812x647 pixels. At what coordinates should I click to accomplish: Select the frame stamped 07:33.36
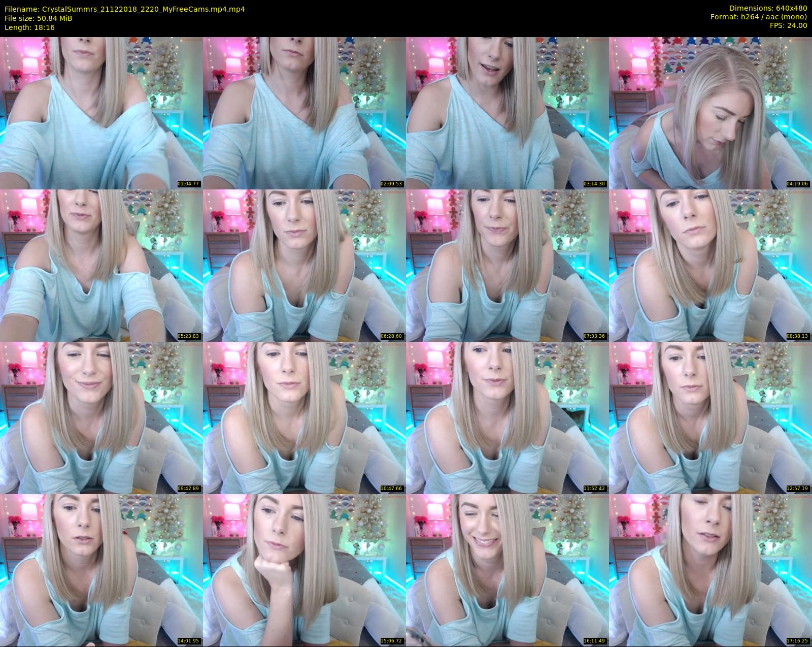507,265
